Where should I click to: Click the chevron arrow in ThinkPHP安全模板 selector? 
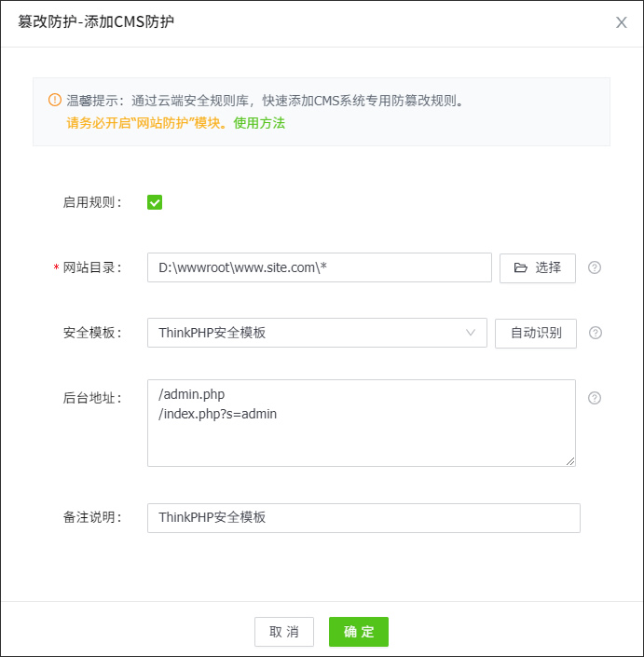[471, 333]
